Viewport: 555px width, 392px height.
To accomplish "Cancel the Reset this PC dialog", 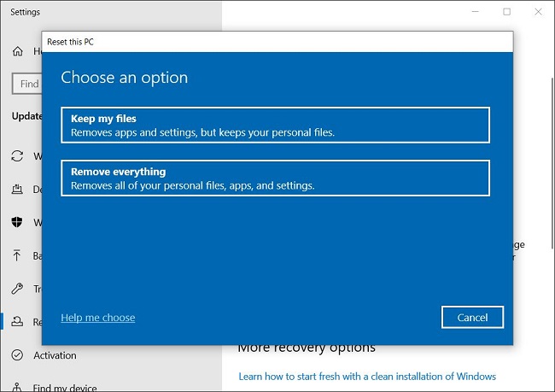I will click(x=472, y=318).
